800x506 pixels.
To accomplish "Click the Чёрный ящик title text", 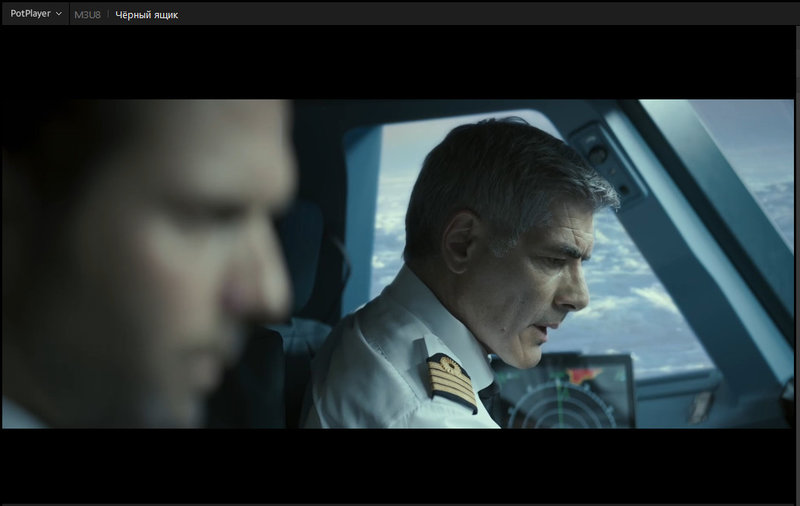I will click(x=146, y=15).
